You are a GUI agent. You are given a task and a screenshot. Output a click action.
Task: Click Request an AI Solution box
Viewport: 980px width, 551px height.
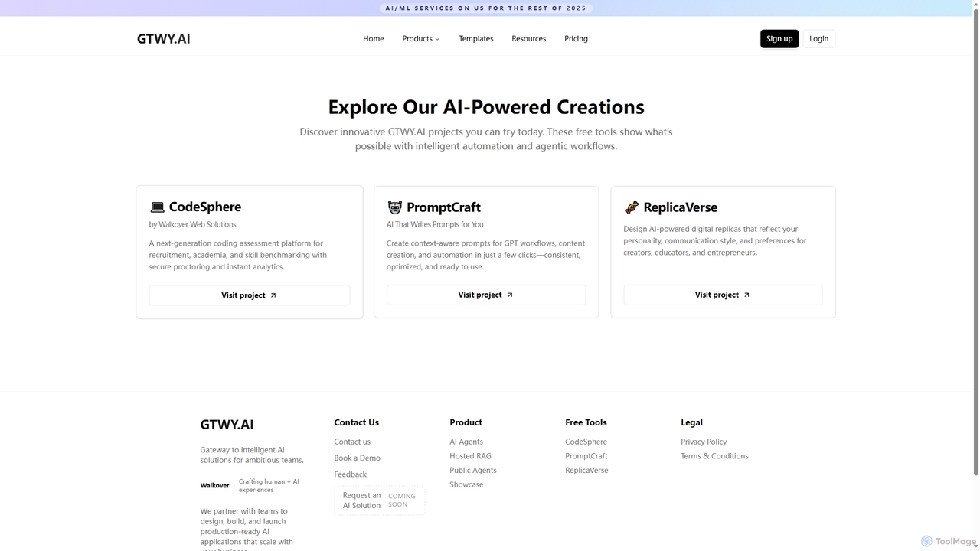click(380, 500)
